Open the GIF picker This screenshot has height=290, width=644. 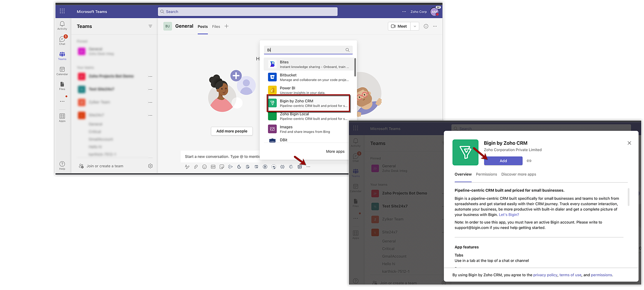(213, 167)
